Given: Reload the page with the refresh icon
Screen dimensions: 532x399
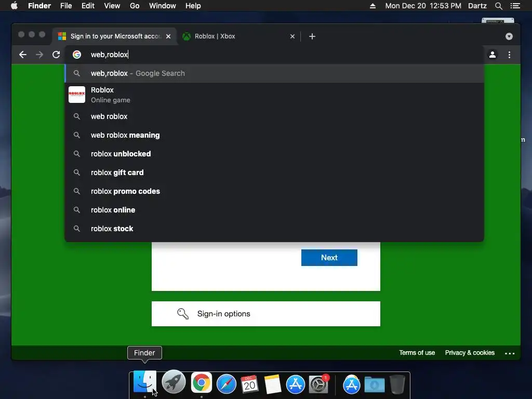Looking at the screenshot, I should (x=56, y=55).
